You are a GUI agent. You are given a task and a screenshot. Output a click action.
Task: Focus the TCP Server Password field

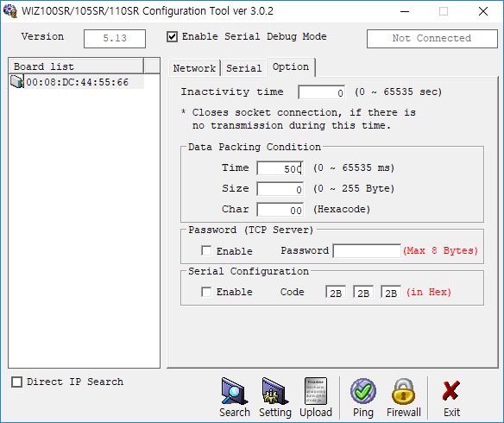pos(367,250)
